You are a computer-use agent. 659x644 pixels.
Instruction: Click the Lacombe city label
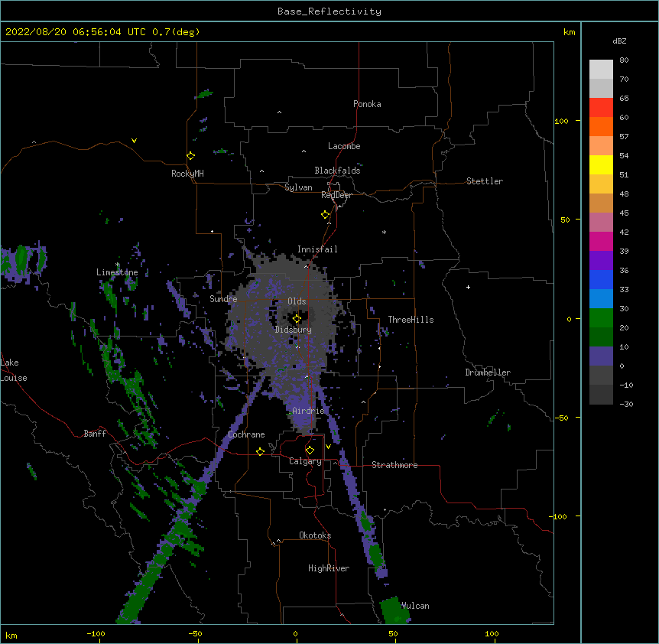(344, 146)
